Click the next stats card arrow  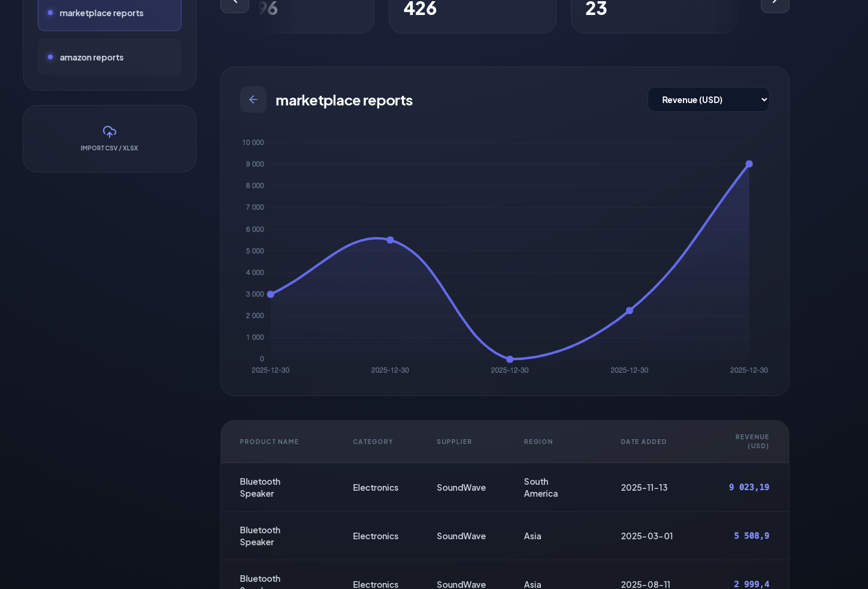click(775, 3)
